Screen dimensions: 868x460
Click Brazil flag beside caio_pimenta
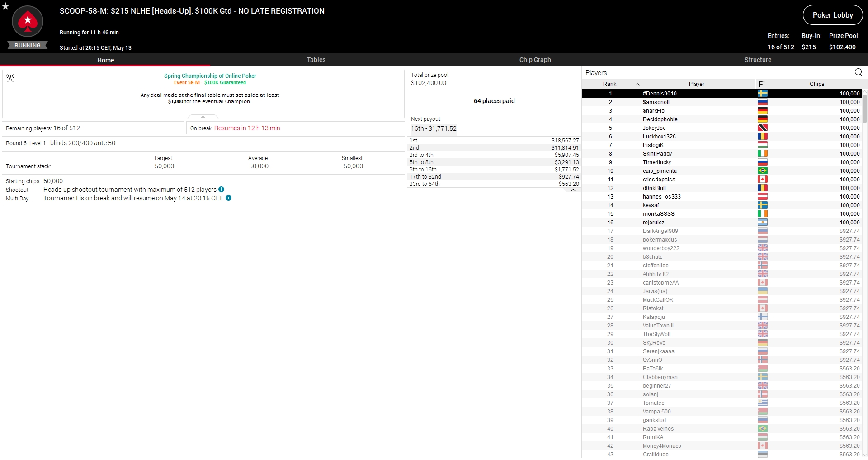(763, 171)
